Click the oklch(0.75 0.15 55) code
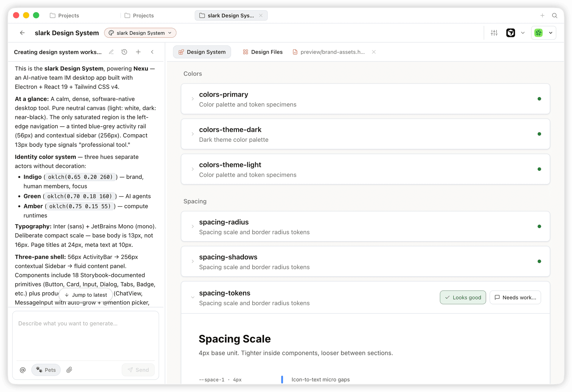Viewport: 572px width, 392px height. coord(80,206)
